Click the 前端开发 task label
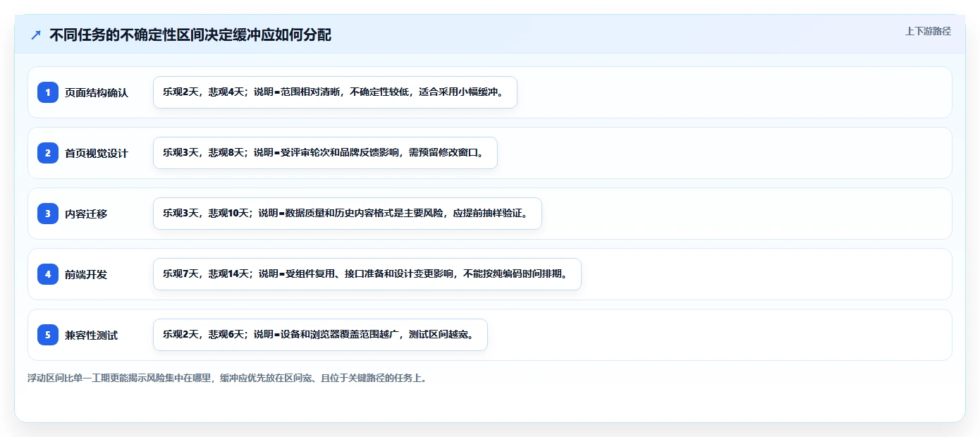980x437 pixels. (86, 274)
